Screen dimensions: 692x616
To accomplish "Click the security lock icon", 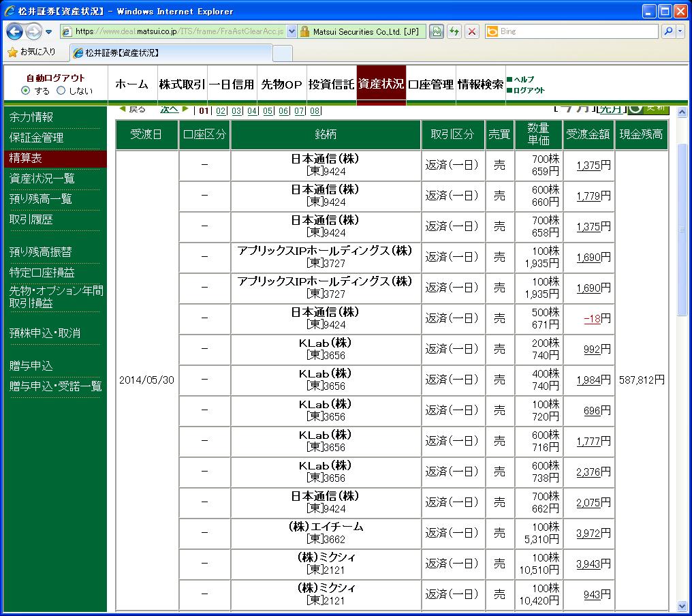I will [304, 31].
